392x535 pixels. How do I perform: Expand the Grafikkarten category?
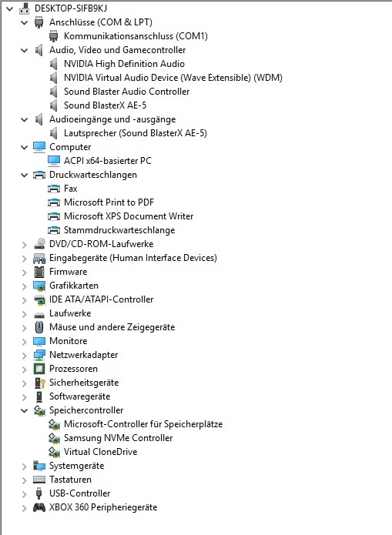(x=24, y=286)
